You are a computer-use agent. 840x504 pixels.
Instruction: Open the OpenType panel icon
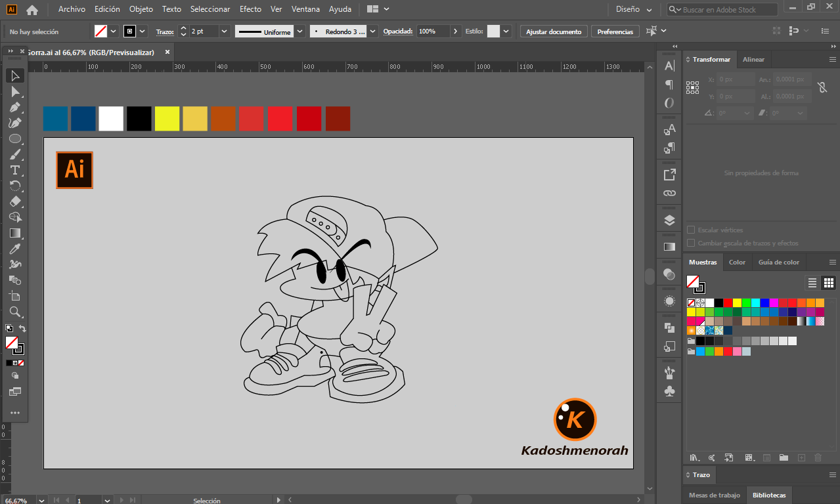(x=669, y=103)
